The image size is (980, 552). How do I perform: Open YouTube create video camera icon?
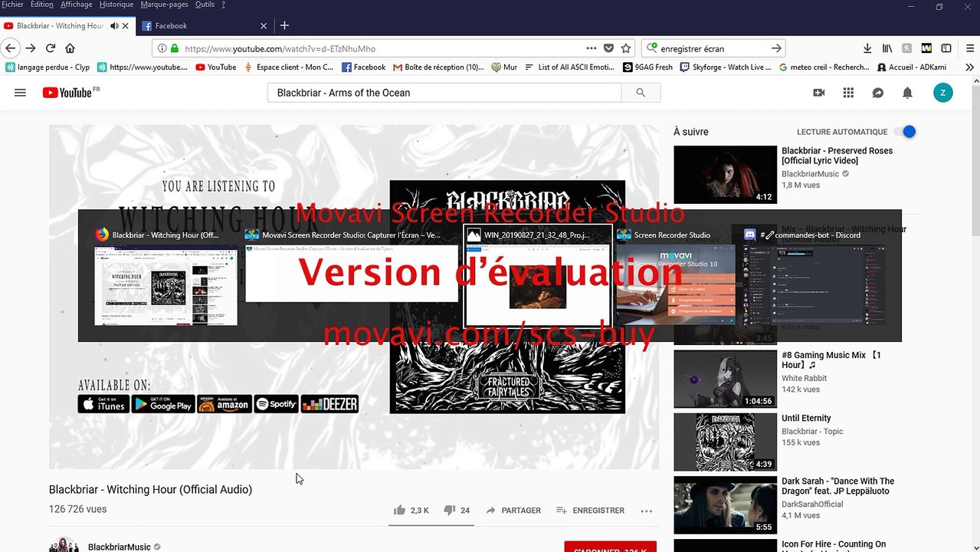[819, 93]
